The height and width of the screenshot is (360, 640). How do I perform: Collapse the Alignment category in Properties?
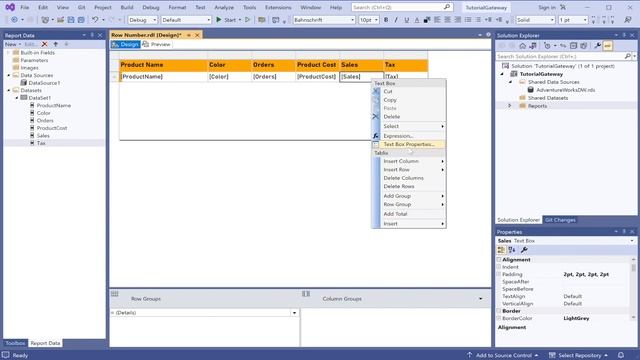pos(499,260)
